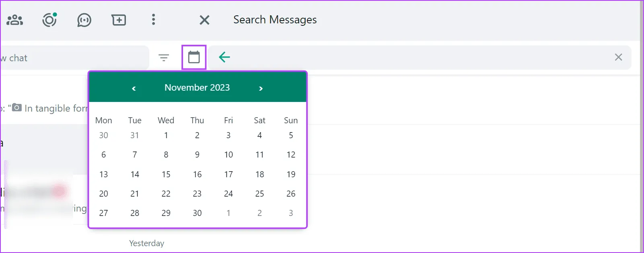Image resolution: width=644 pixels, height=253 pixels.
Task: Open the three-dot menu
Action: 153,20
